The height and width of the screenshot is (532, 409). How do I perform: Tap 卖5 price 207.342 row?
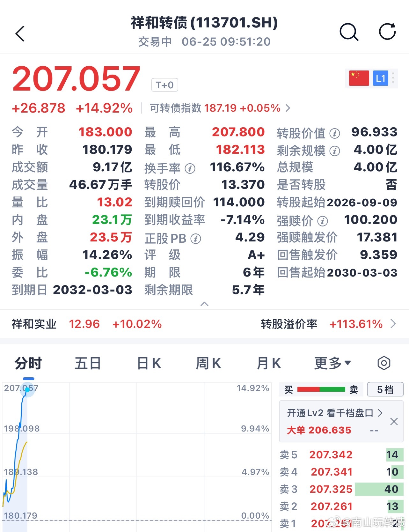(x=341, y=454)
